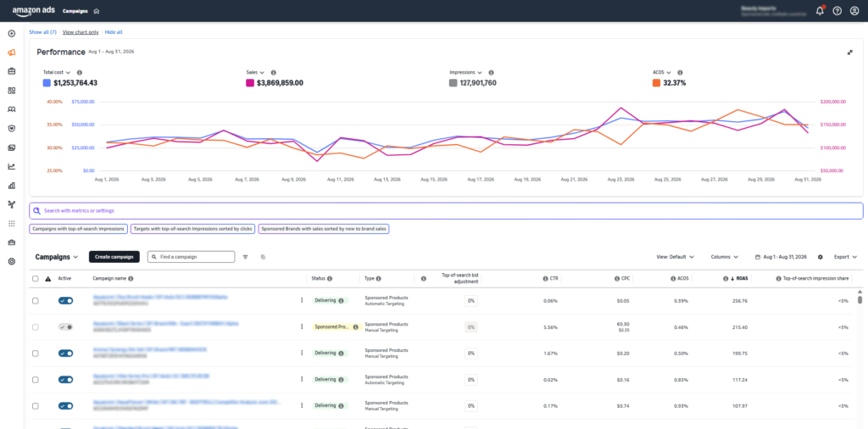The width and height of the screenshot is (868, 429).
Task: Select Sponsored Brands with sales sorted chip
Action: coord(323,229)
